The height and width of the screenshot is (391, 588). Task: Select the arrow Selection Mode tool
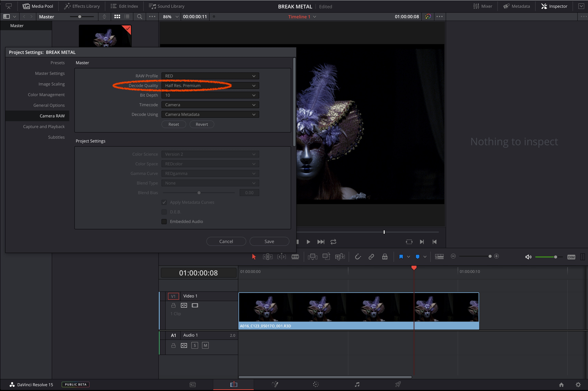(x=254, y=257)
